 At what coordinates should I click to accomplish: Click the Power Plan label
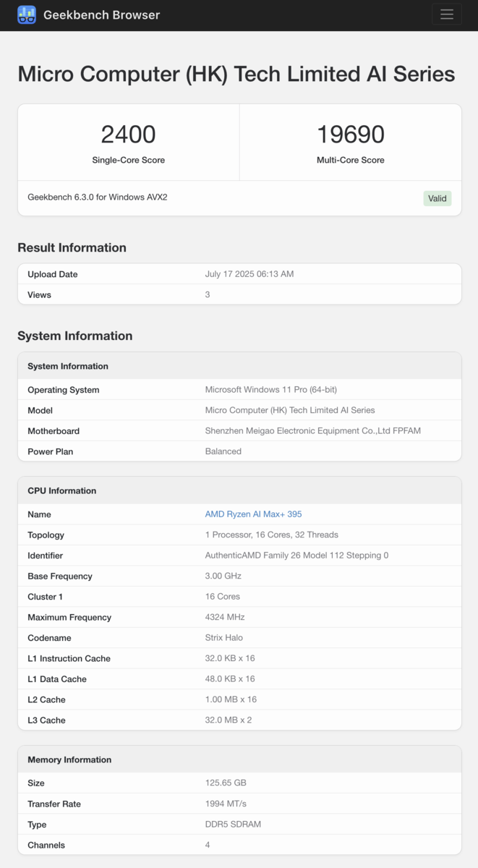click(50, 451)
